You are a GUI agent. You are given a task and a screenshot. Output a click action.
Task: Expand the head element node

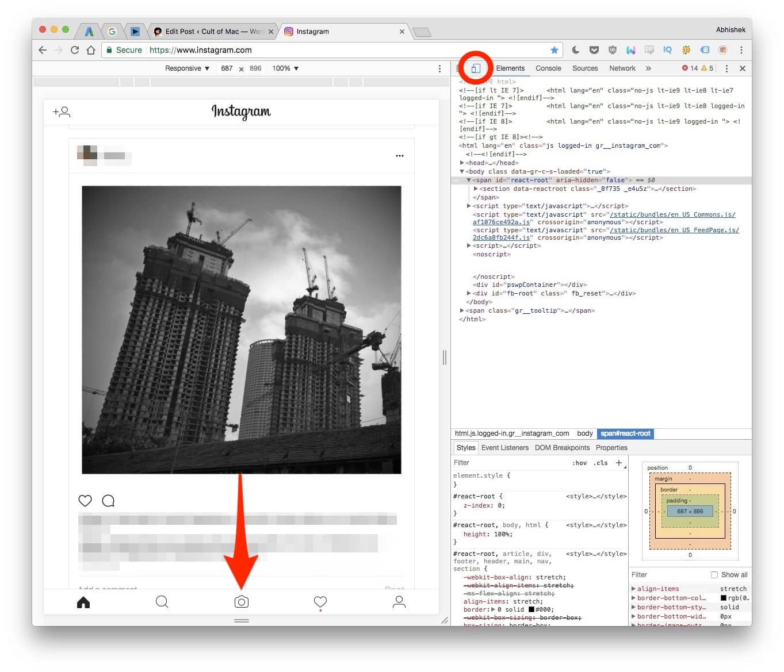point(462,163)
